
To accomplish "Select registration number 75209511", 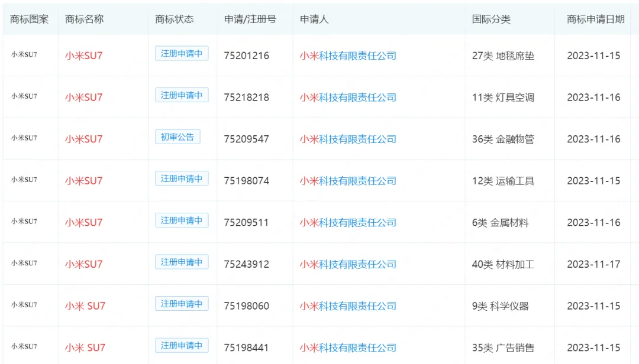I will (246, 223).
